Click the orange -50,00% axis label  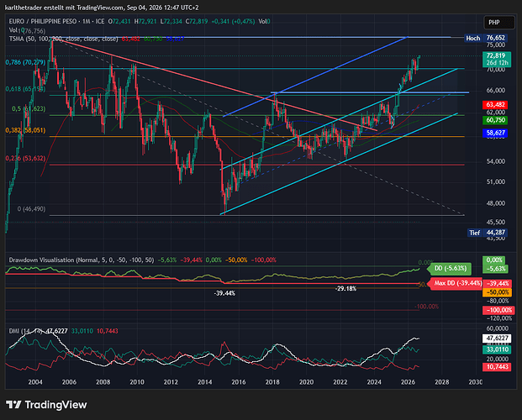click(498, 292)
